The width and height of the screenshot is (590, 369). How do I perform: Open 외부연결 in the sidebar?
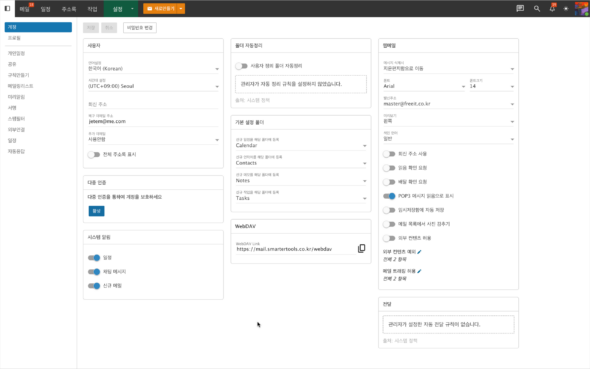point(17,130)
